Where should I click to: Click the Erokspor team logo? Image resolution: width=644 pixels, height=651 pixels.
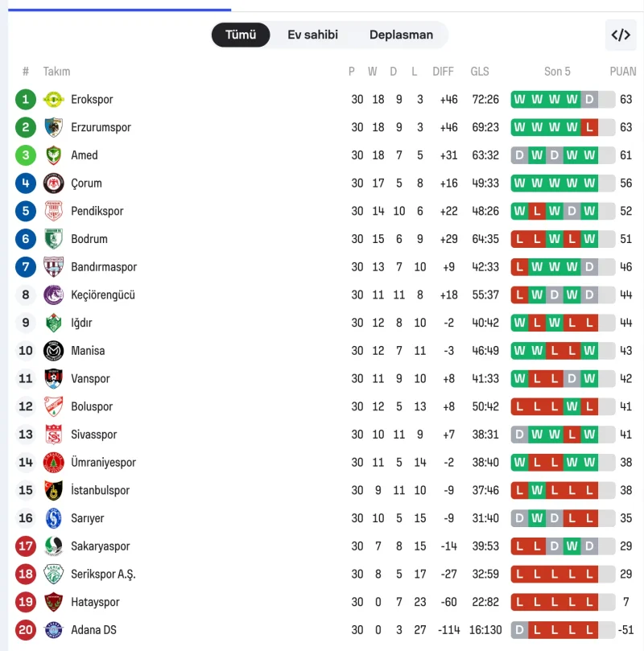53,100
